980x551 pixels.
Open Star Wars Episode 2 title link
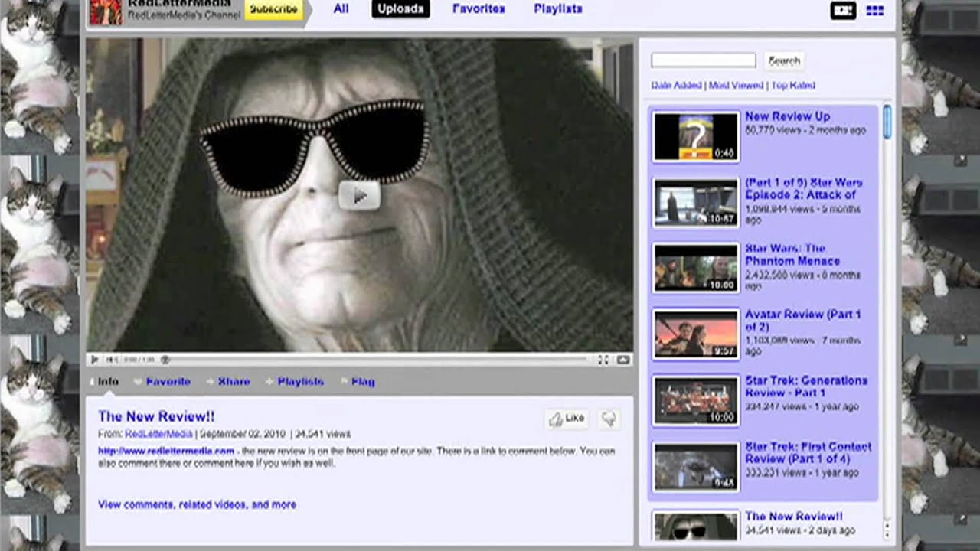tap(804, 189)
